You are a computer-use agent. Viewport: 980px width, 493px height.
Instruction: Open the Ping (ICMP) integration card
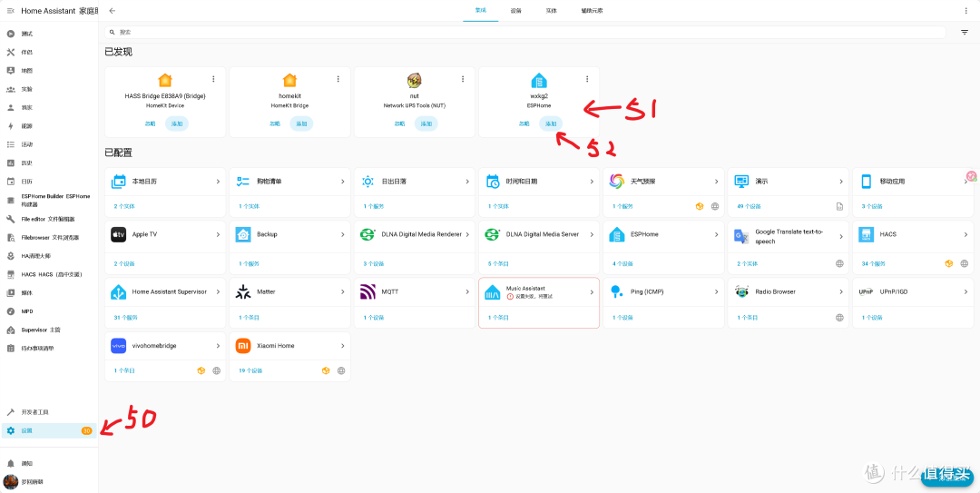point(663,303)
